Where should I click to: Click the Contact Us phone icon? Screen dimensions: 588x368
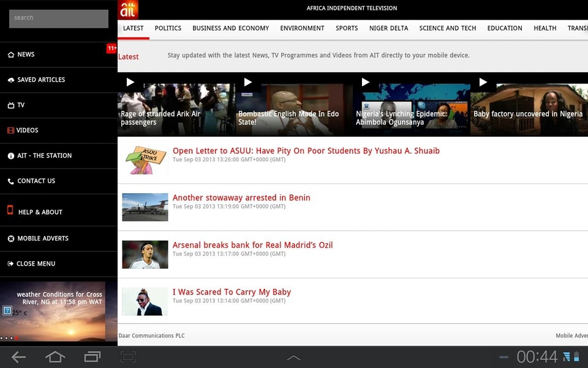(x=11, y=182)
